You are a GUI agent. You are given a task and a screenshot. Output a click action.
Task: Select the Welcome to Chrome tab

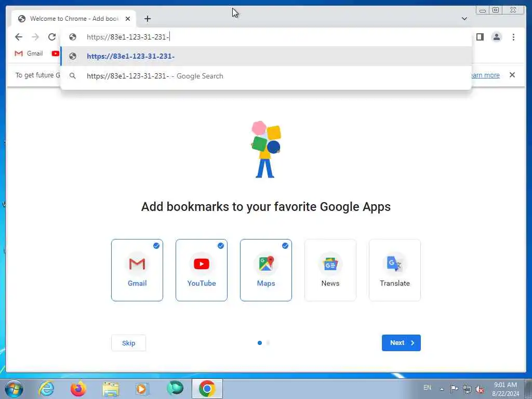(x=74, y=19)
